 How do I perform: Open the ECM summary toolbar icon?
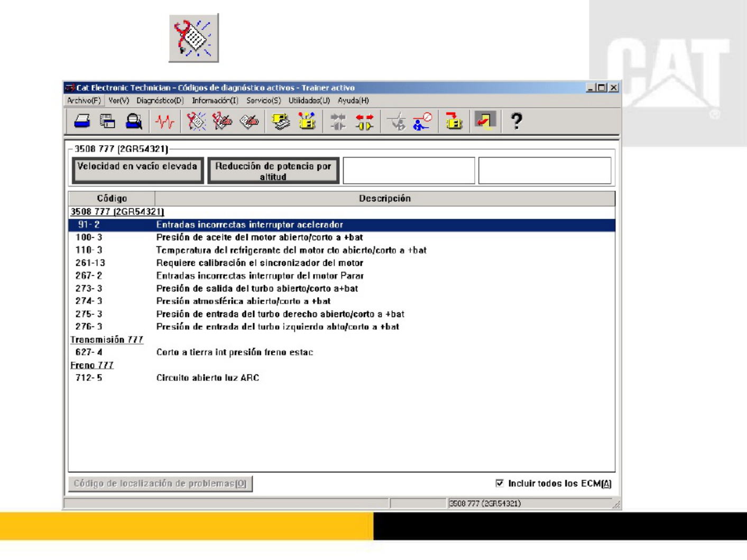tap(280, 122)
